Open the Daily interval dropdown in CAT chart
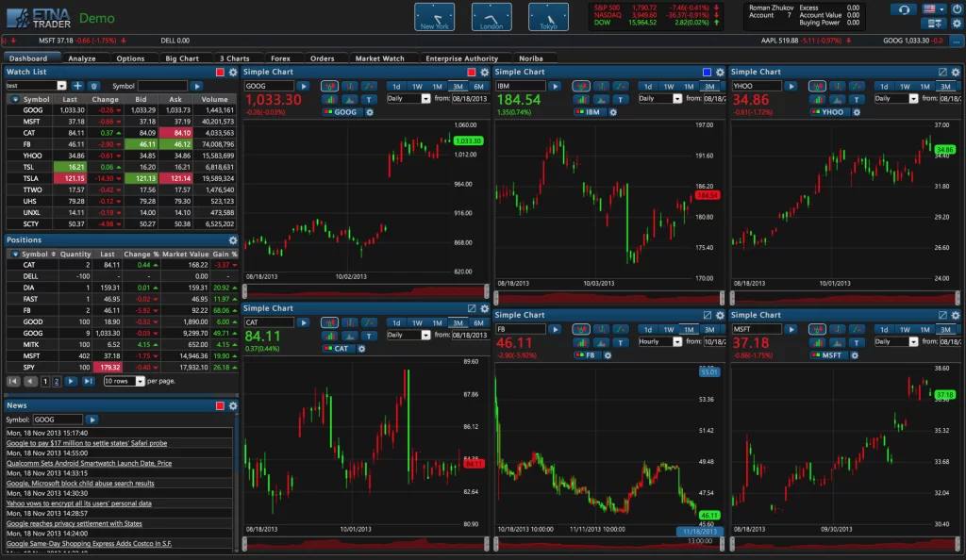Viewport: 966px width, 560px height. pos(408,335)
